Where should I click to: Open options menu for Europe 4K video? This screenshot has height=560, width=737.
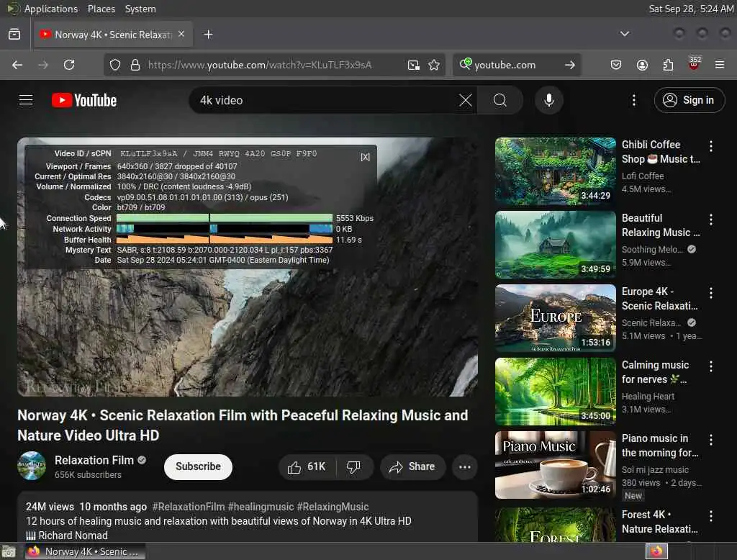pyautogui.click(x=710, y=293)
